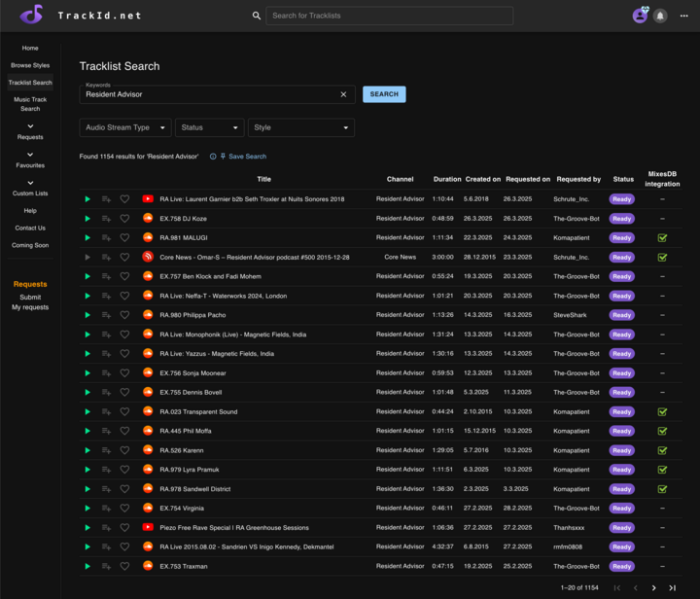This screenshot has height=599, width=700.
Task: Play EX.758 DJ Koze tracklist
Action: [87, 218]
